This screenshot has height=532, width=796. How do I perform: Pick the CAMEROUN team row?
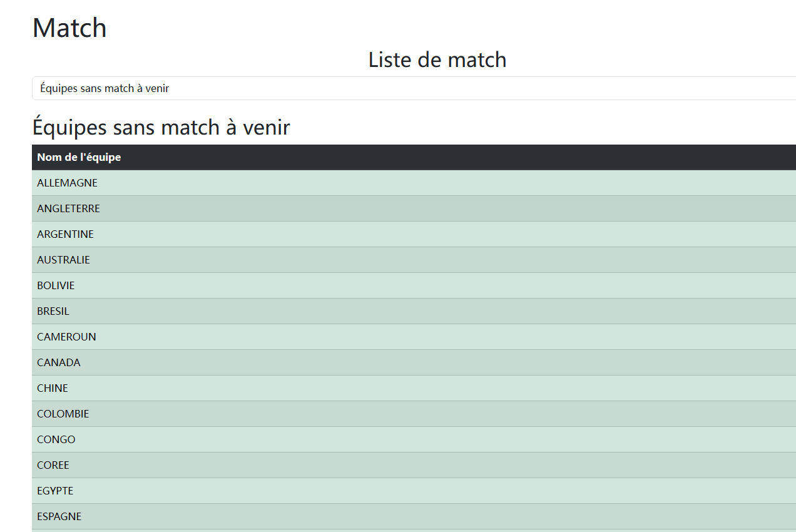[66, 337]
